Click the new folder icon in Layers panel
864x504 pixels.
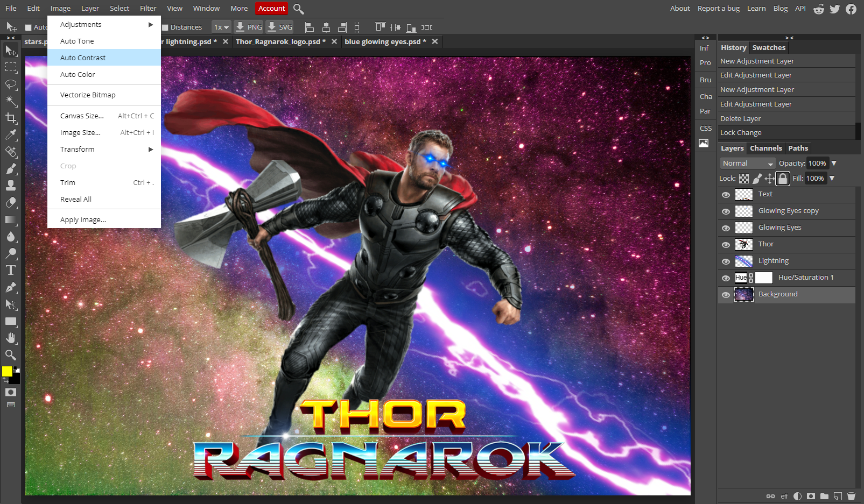[824, 496]
